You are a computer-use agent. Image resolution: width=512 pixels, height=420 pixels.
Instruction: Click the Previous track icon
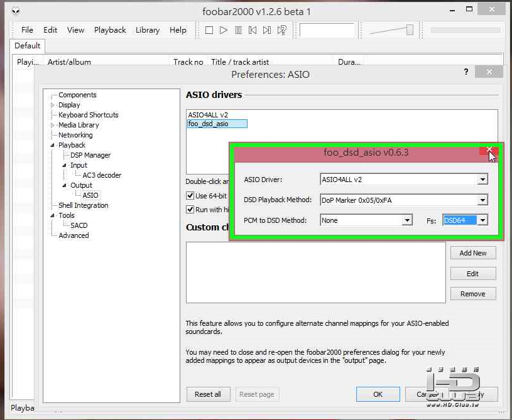[x=253, y=30]
